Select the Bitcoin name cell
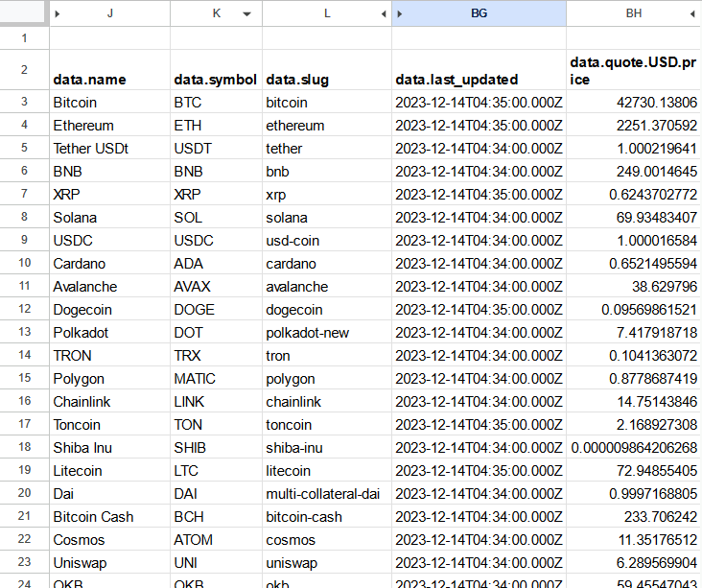This screenshot has height=588, width=702. pos(109,102)
